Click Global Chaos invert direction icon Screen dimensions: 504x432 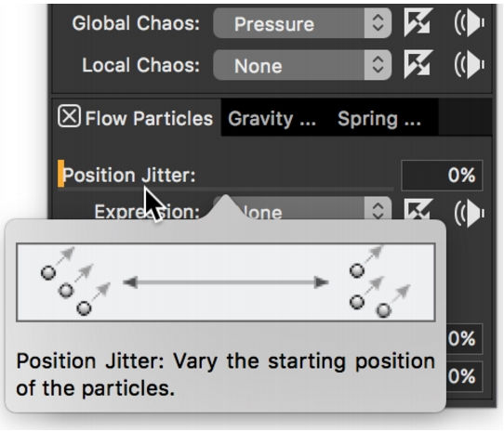pos(418,23)
